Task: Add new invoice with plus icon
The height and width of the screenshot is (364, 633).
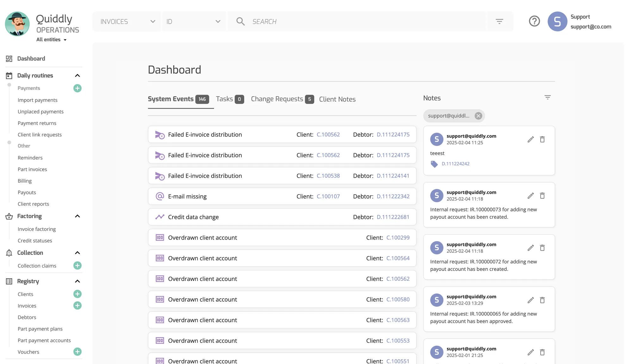Action: coord(78,306)
